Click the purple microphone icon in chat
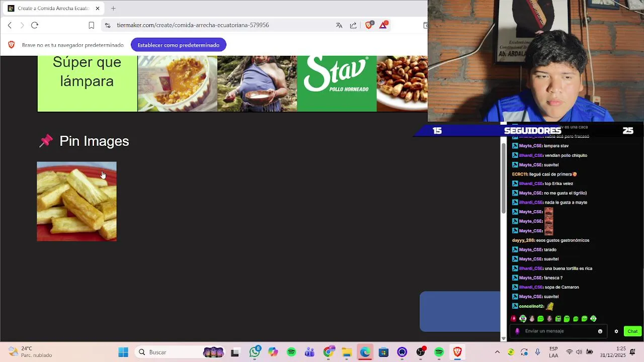 click(517, 331)
